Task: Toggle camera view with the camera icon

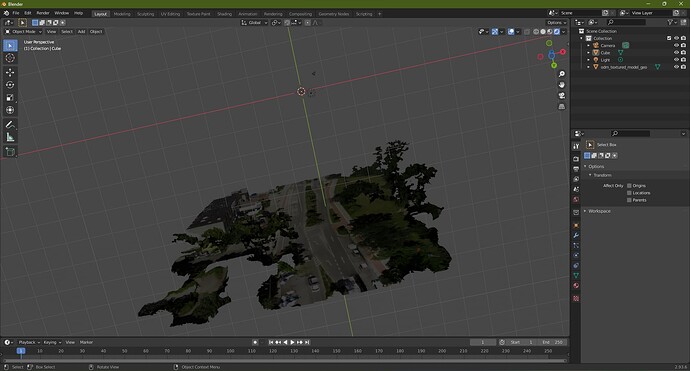Action: tap(562, 96)
